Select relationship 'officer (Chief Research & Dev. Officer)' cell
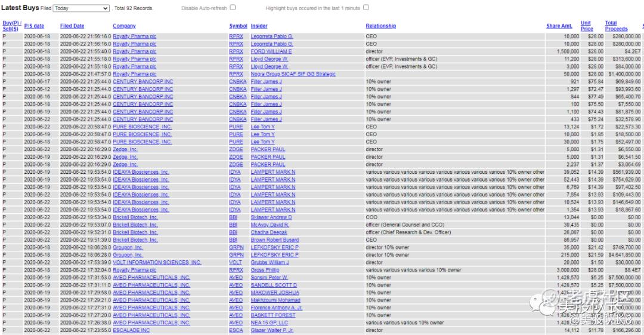Viewport: 644px width, 335px height. pos(408,232)
